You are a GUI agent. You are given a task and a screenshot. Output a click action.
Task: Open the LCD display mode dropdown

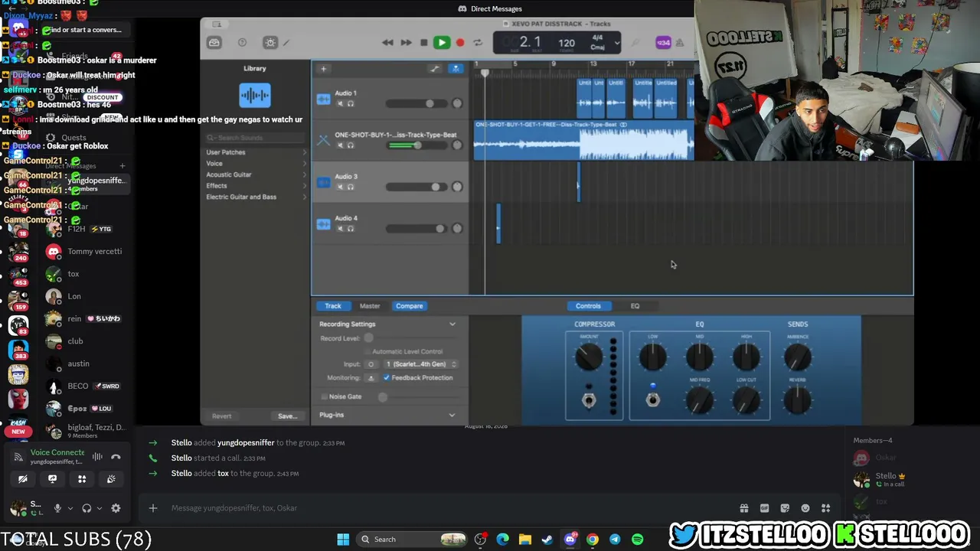tap(616, 43)
